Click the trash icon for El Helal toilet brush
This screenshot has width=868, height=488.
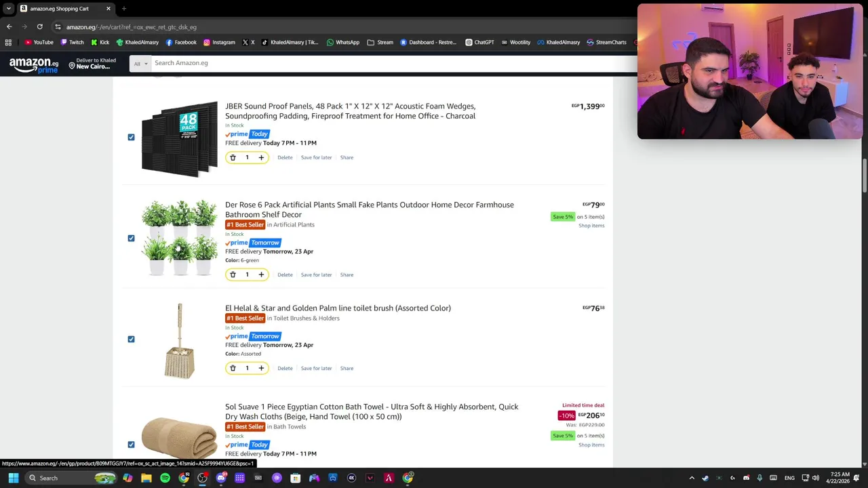click(x=233, y=368)
